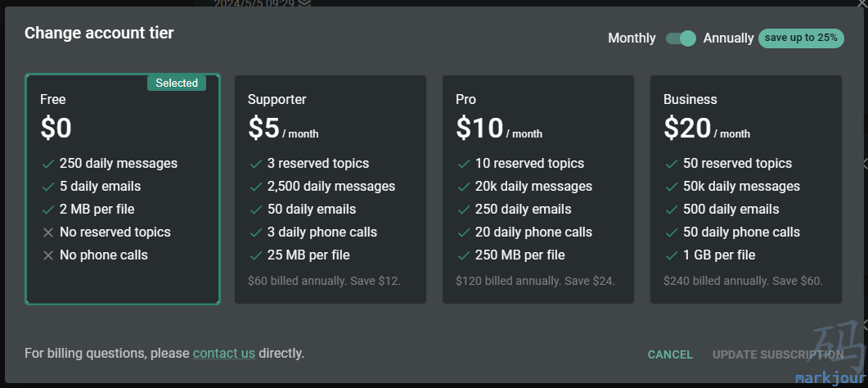Image resolution: width=868 pixels, height=388 pixels.
Task: Click checkmark icon next to 50 reserved topics
Action: point(671,164)
